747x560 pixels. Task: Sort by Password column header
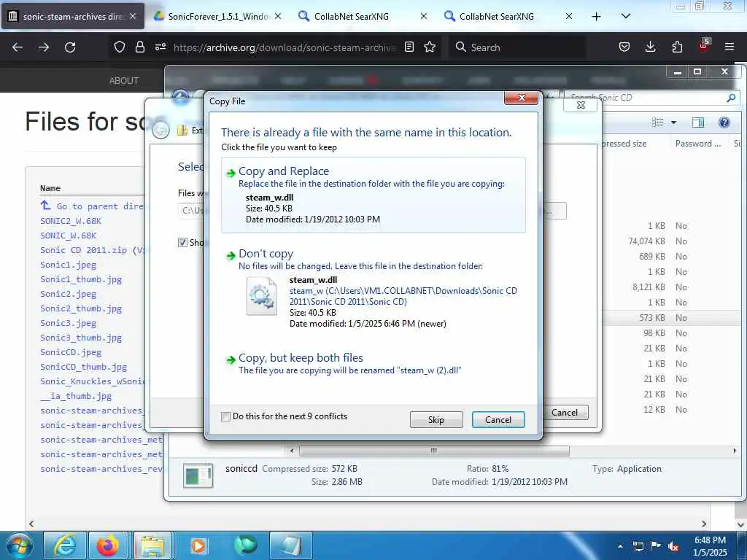coord(698,144)
